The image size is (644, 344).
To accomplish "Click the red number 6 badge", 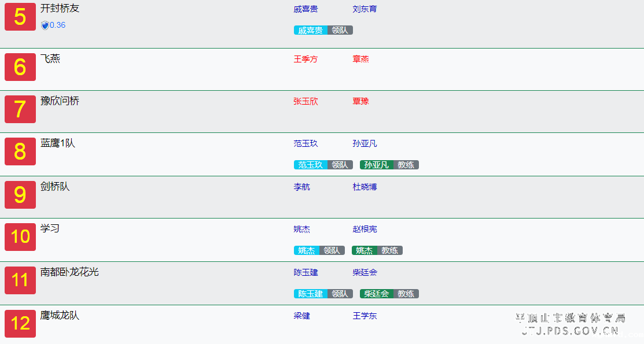I will [x=20, y=66].
